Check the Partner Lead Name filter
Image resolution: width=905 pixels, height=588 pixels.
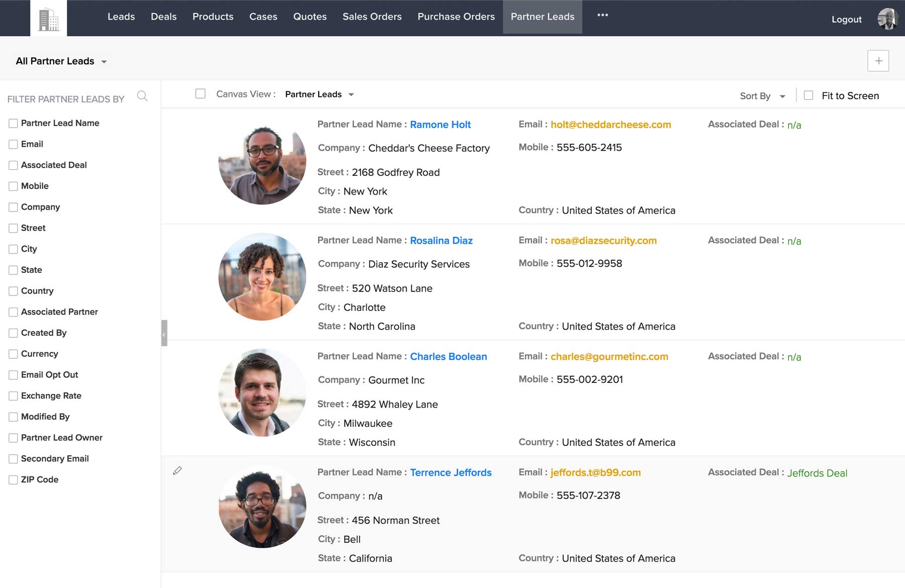click(14, 123)
